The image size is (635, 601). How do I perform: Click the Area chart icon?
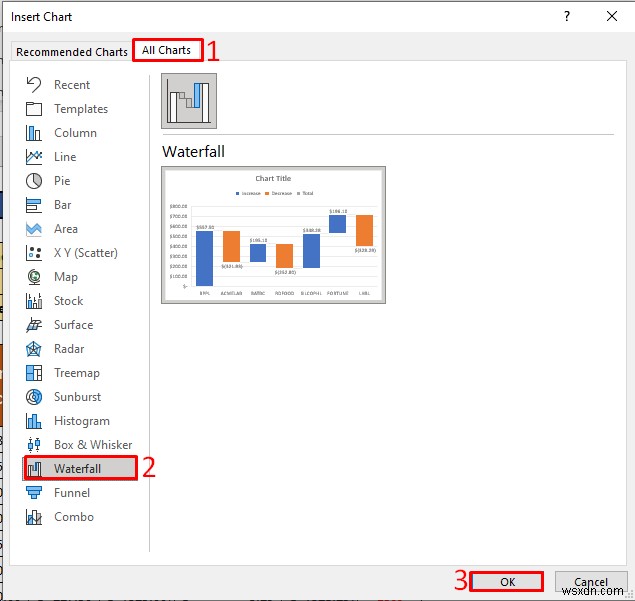[34, 229]
